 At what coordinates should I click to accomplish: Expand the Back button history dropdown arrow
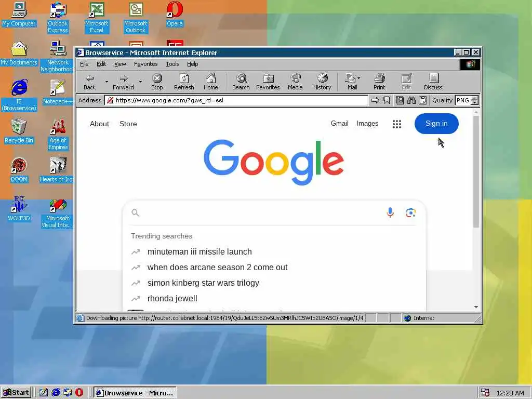pos(107,82)
